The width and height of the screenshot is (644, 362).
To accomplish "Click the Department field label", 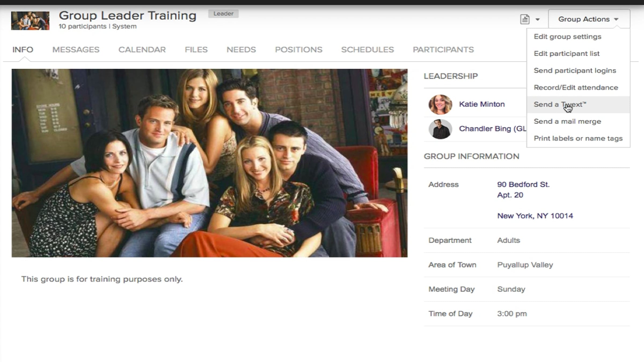I will [450, 240].
